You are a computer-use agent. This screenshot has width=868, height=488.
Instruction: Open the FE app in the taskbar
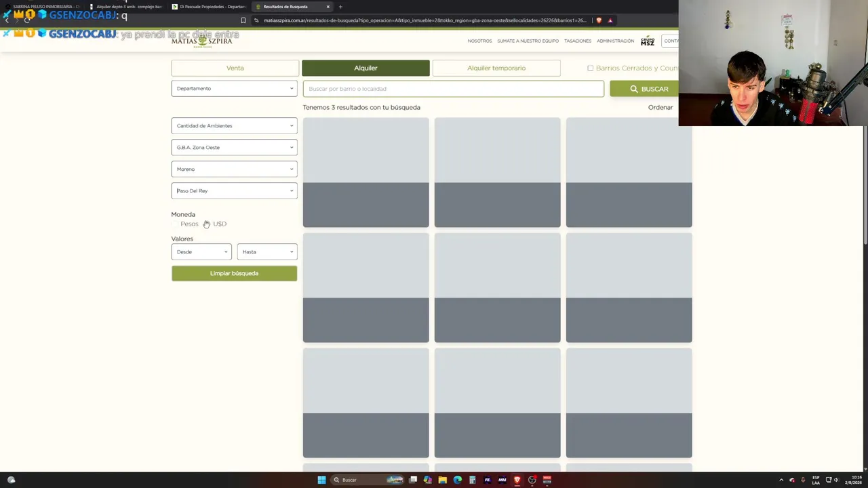coord(487,480)
